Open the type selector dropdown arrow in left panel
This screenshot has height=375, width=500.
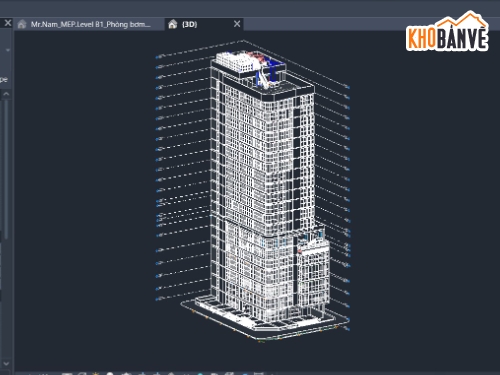[8, 50]
